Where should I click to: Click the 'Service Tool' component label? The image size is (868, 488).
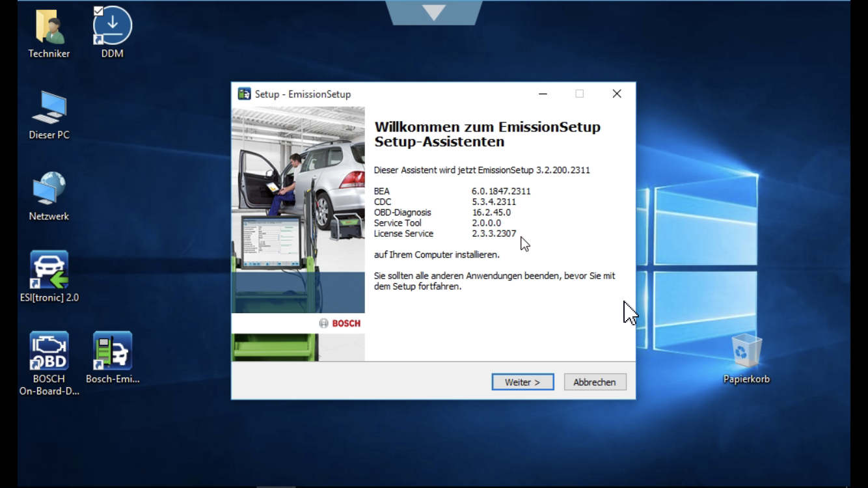click(x=398, y=223)
